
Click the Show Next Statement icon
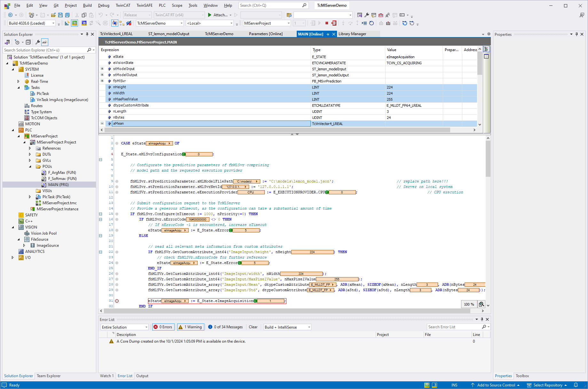(x=364, y=23)
